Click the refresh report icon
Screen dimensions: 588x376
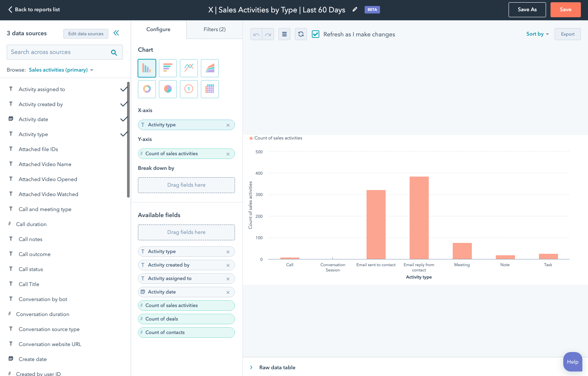(301, 34)
